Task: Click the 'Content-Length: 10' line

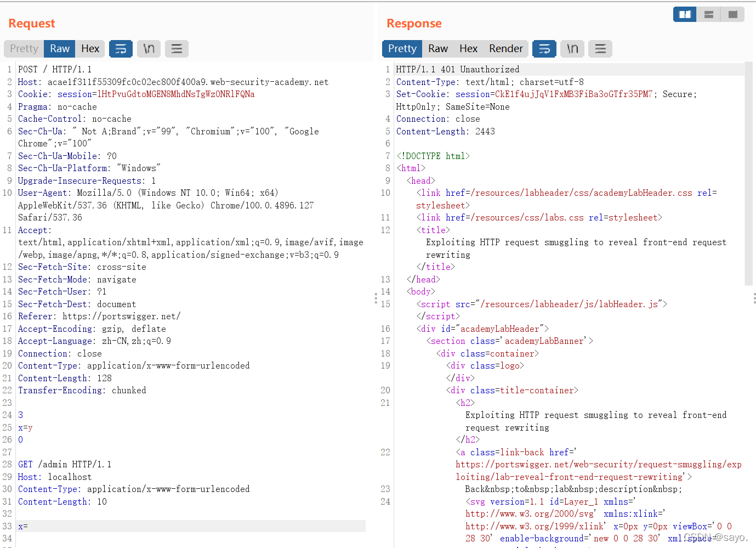Action: tap(62, 502)
